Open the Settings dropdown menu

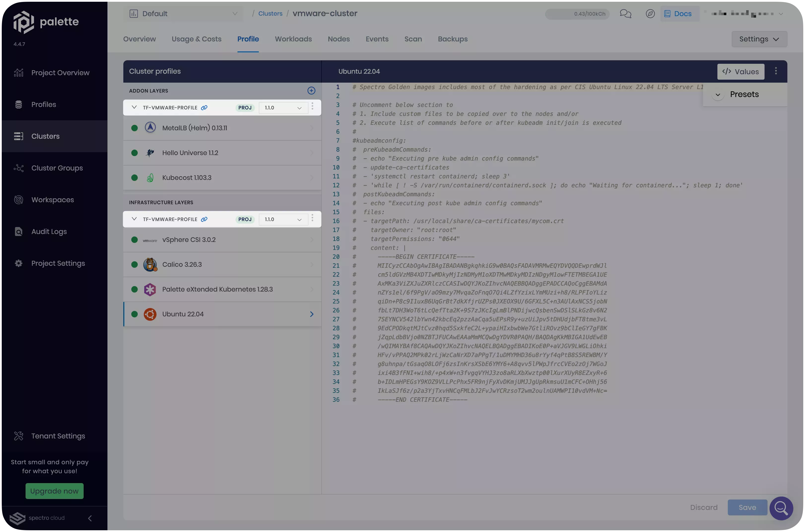759,39
